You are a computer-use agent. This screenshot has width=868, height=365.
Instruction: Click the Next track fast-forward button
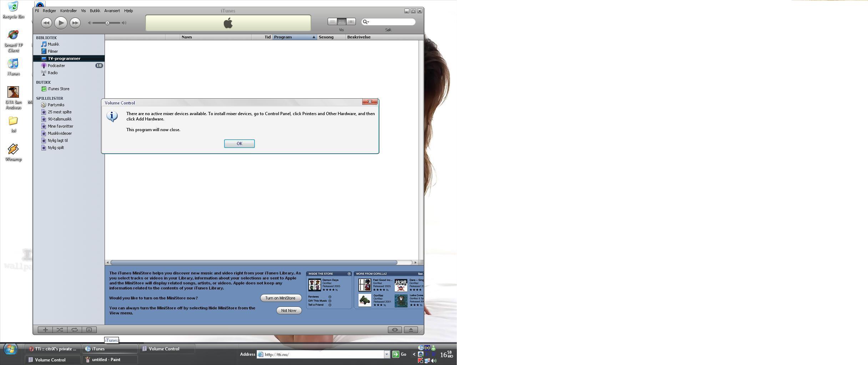click(x=75, y=23)
